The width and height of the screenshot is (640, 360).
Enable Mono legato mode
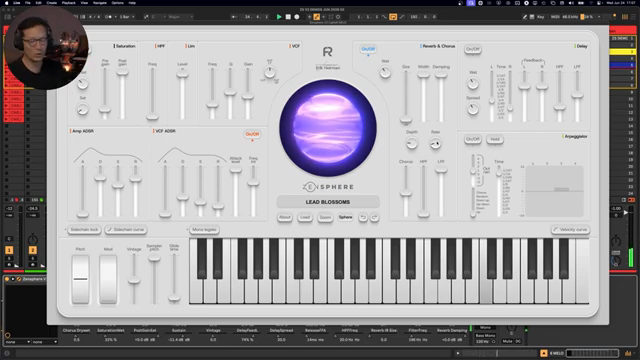pos(204,230)
